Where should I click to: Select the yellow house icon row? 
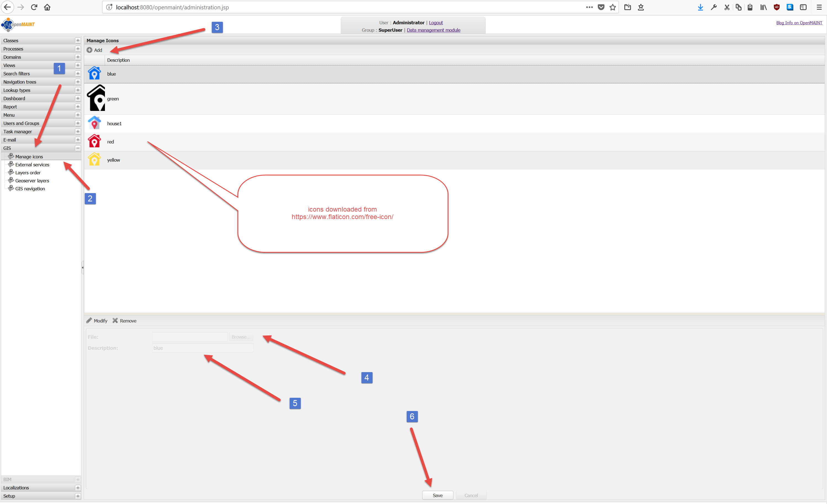click(x=113, y=160)
